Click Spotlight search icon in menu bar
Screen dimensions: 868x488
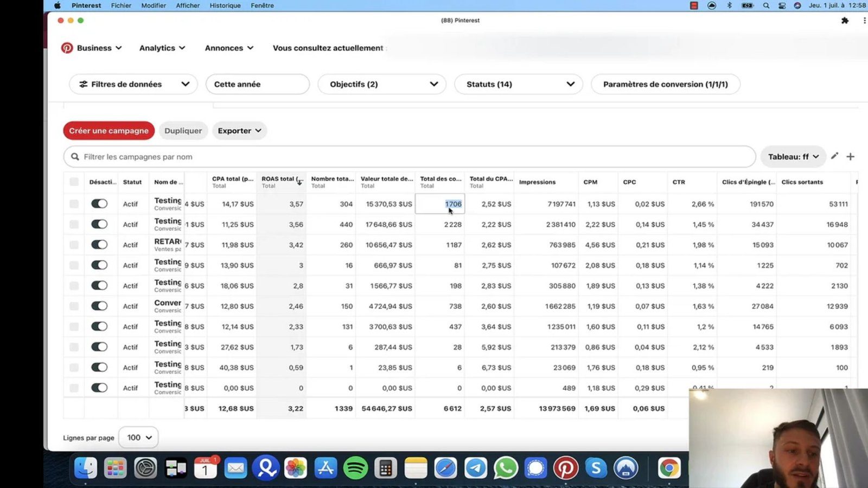click(x=766, y=5)
